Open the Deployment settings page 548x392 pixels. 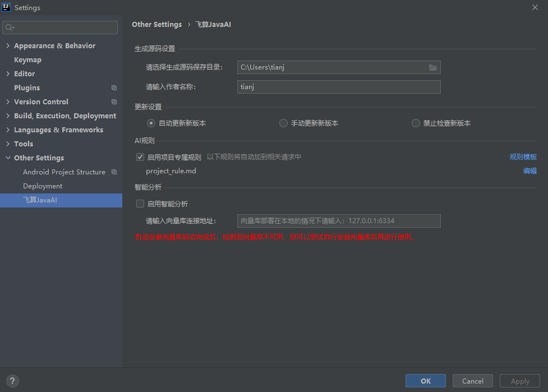(x=43, y=186)
